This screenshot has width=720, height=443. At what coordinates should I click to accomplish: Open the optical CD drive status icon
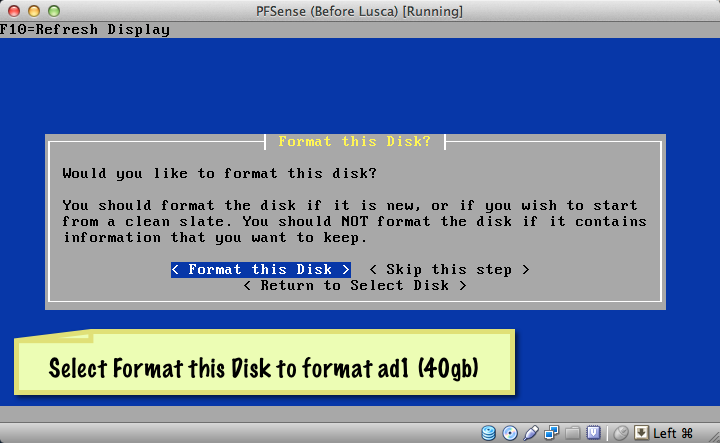point(510,432)
